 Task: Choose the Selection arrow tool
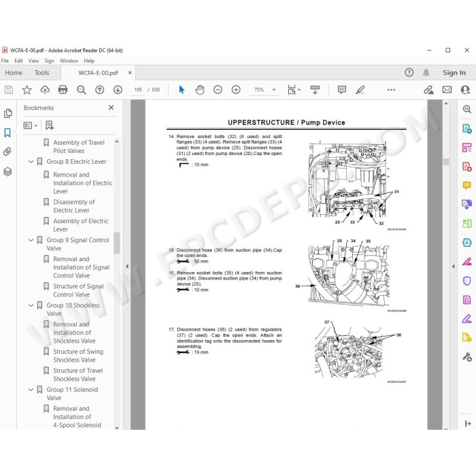(182, 90)
